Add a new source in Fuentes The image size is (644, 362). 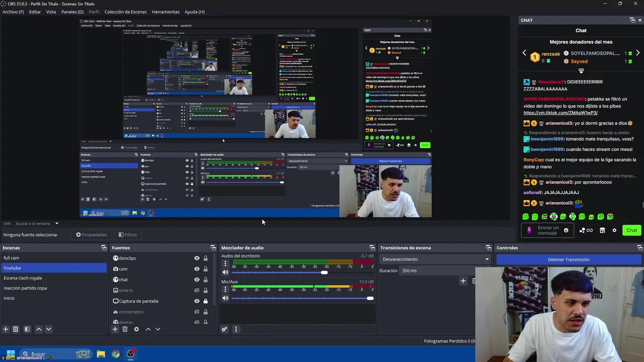[x=115, y=329]
